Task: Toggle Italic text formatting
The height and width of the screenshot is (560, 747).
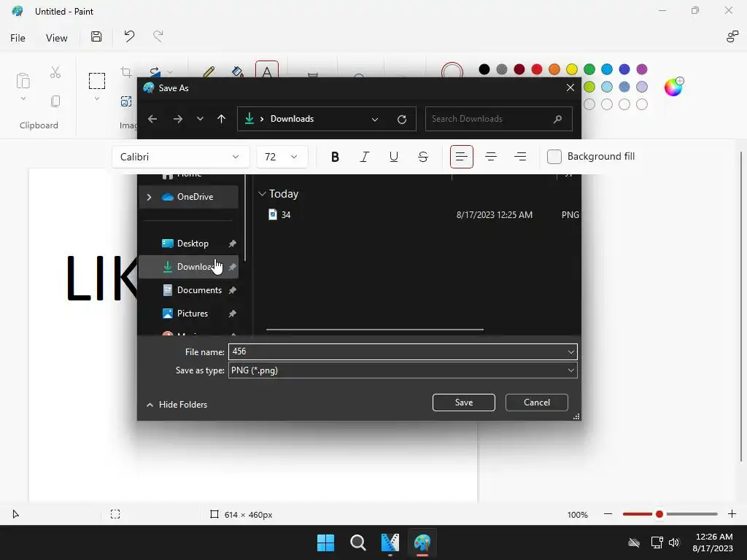Action: click(x=365, y=157)
